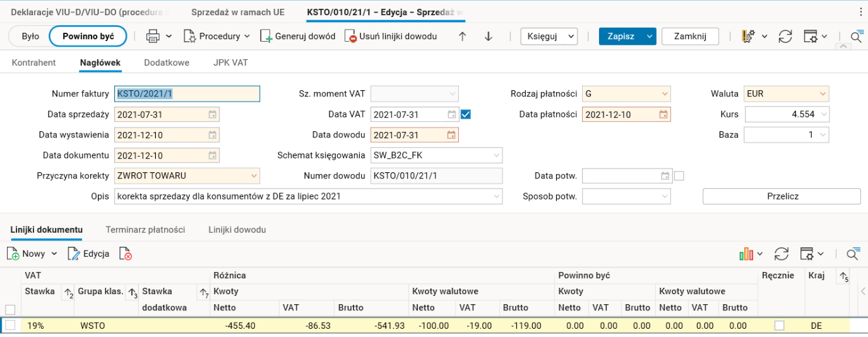Image resolution: width=868 pixels, height=337 pixels.
Task: Click the Opis text field
Action: [x=303, y=196]
